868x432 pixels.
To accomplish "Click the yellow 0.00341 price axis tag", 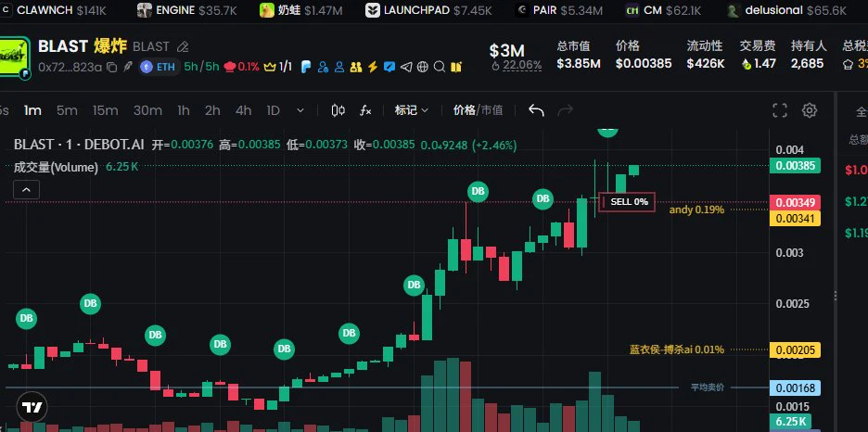I will (x=795, y=219).
